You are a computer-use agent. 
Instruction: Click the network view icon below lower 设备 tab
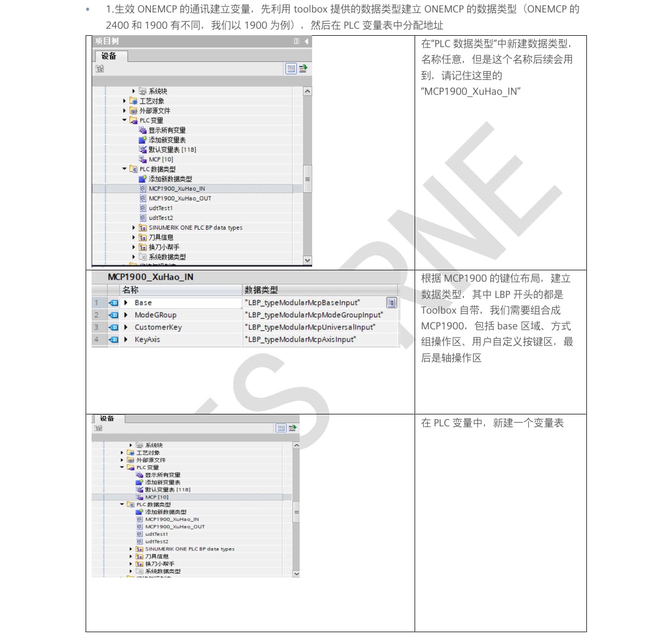click(x=98, y=428)
